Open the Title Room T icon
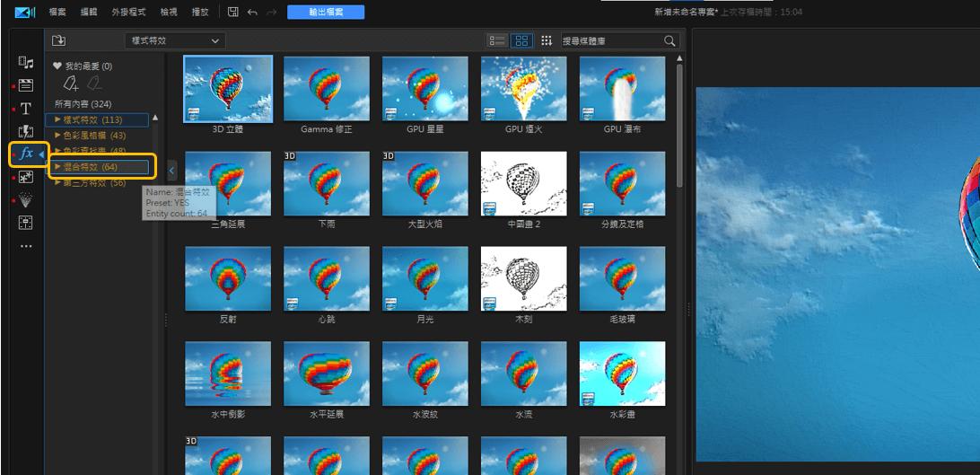The image size is (980, 475). tap(26, 109)
